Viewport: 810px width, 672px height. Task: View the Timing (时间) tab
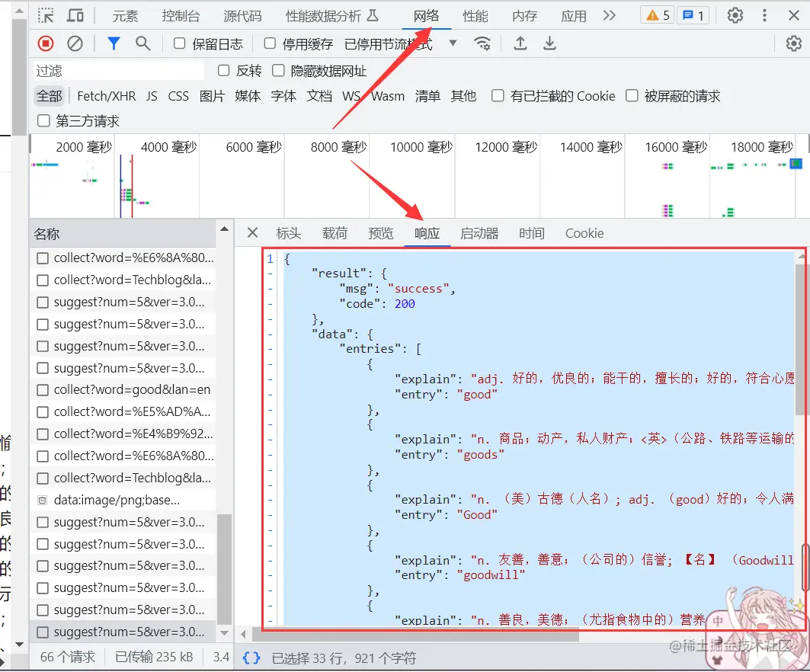pos(532,233)
